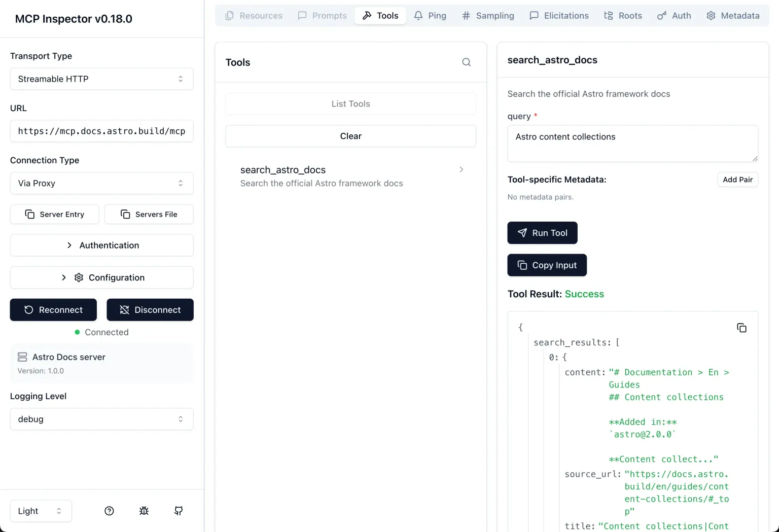Run the search_astro_docs tool
The width and height of the screenshot is (779, 532).
tap(542, 233)
